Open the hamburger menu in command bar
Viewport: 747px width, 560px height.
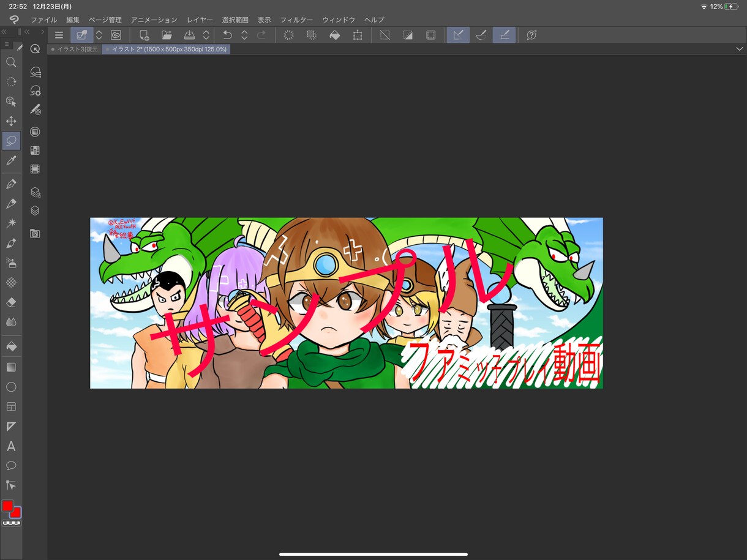(59, 35)
